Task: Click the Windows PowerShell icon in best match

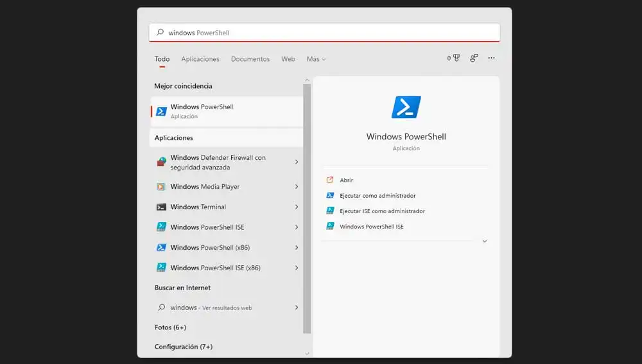Action: [161, 111]
